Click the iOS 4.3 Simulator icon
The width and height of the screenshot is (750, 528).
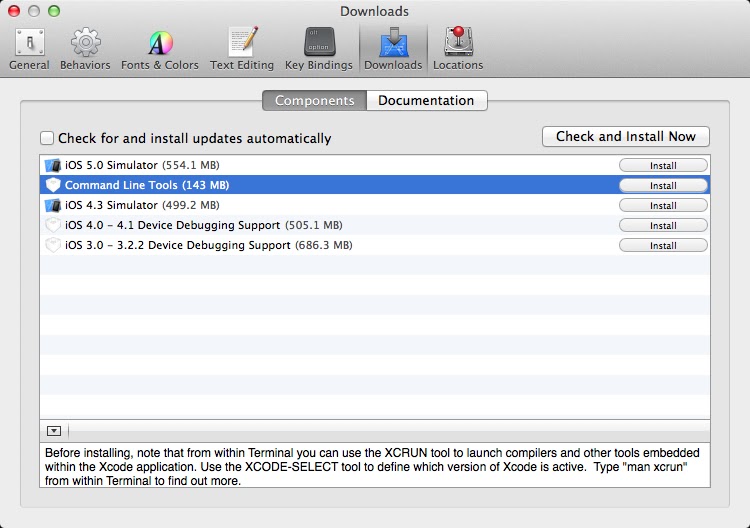point(53,205)
